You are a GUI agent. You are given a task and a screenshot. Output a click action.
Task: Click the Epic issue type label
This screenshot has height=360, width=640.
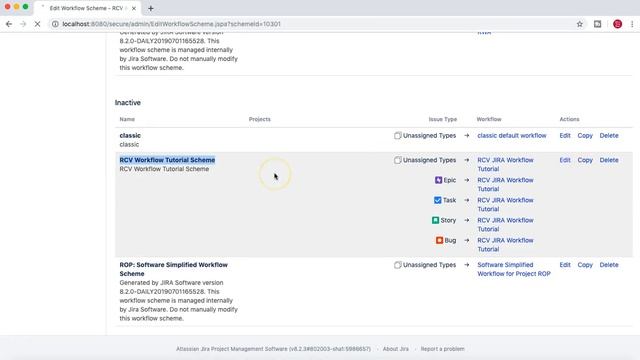point(450,180)
